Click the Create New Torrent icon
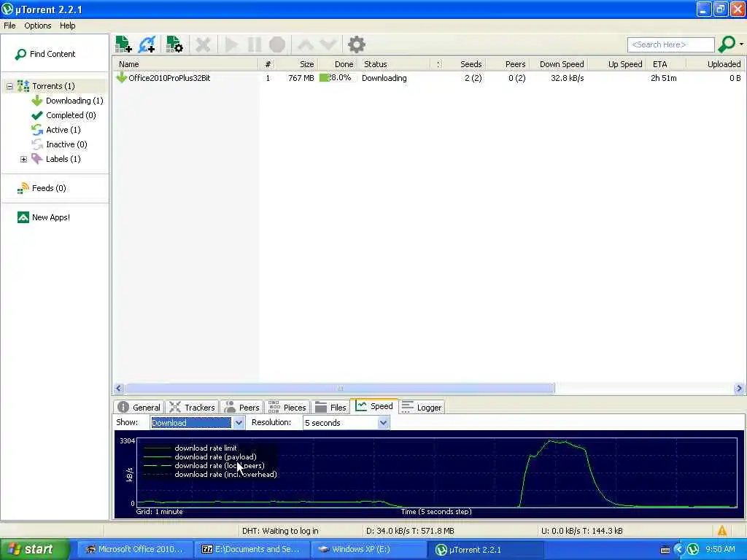747x560 pixels. point(174,44)
